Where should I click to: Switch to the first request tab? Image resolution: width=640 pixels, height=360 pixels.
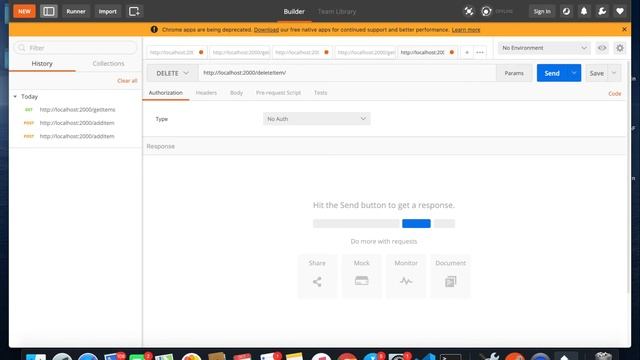pyautogui.click(x=176, y=52)
